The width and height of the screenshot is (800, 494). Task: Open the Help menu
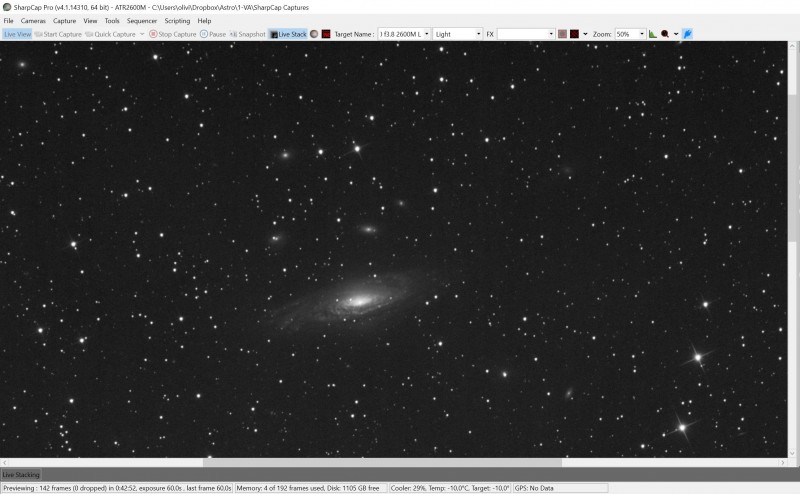point(204,21)
